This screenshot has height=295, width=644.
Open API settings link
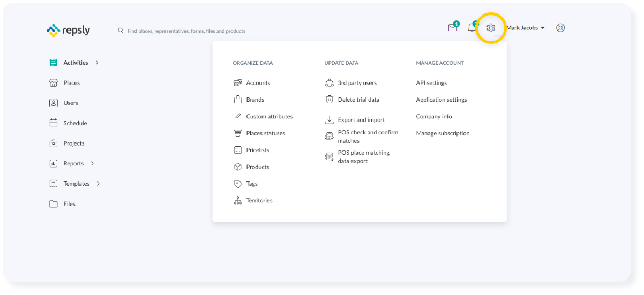click(x=431, y=83)
